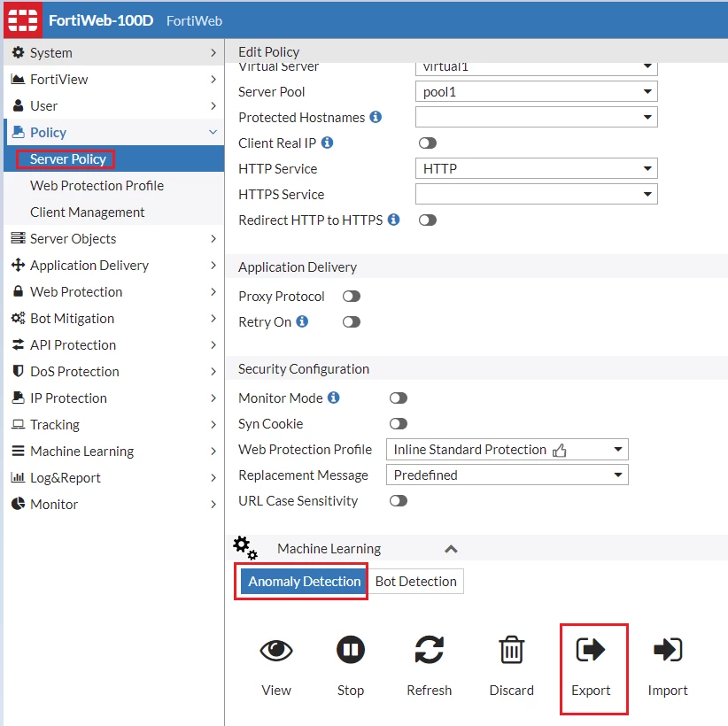The height and width of the screenshot is (726, 728).
Task: Click the Security Configuration section header
Action: pyautogui.click(x=304, y=368)
